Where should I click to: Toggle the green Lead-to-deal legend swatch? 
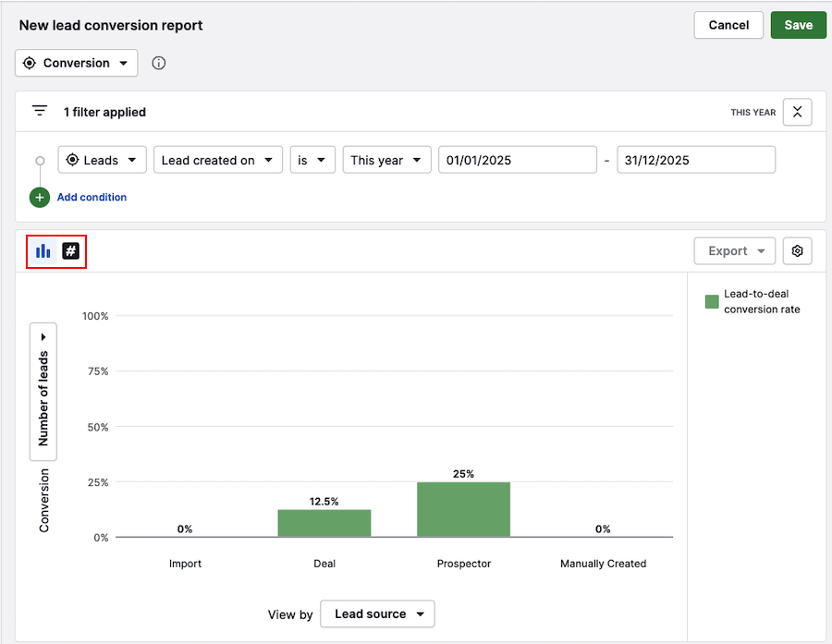pyautogui.click(x=712, y=301)
